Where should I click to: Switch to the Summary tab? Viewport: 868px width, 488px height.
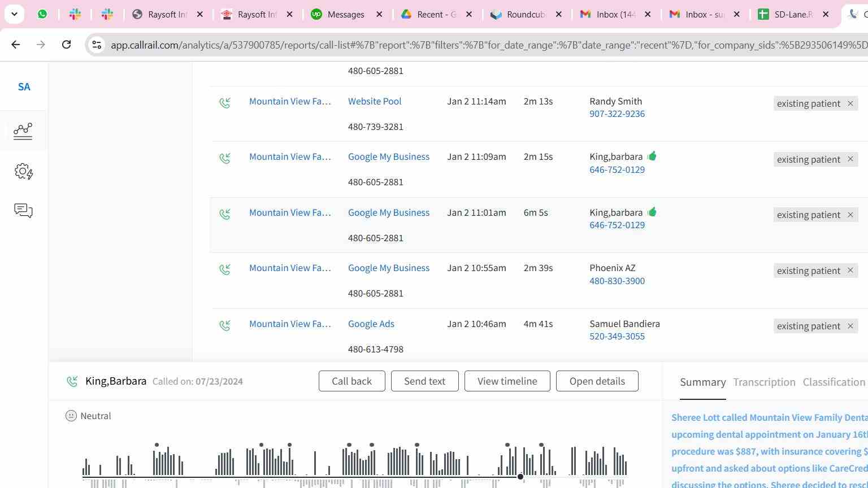pos(702,382)
